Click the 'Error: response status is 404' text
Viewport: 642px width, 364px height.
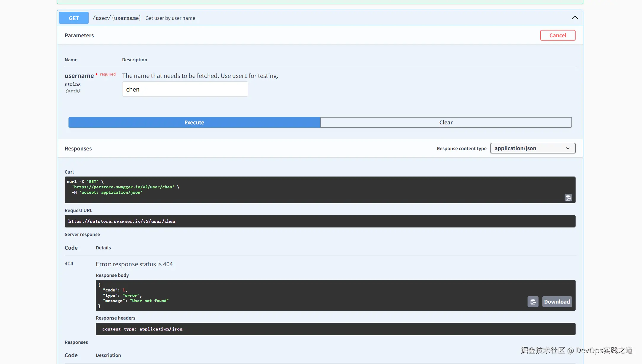(x=134, y=264)
